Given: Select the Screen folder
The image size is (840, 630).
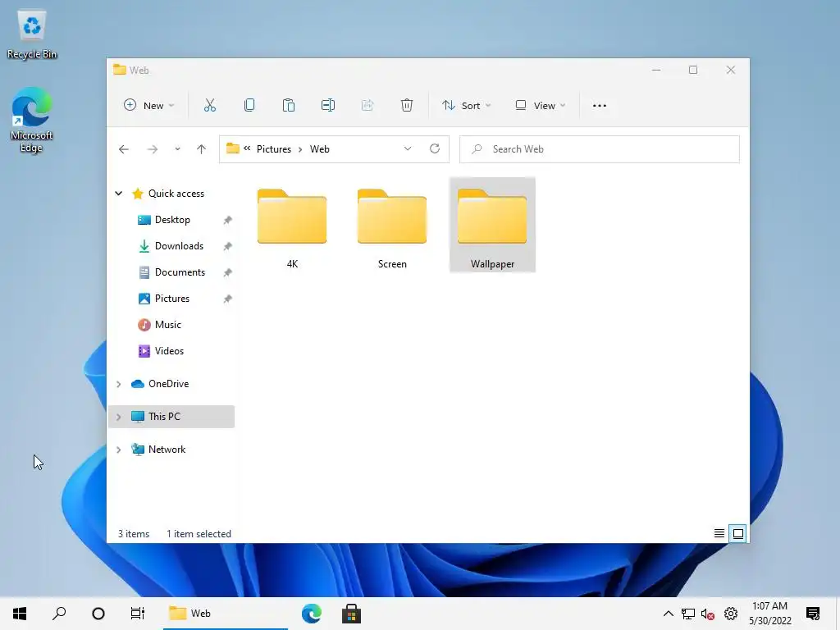Looking at the screenshot, I should (392, 226).
